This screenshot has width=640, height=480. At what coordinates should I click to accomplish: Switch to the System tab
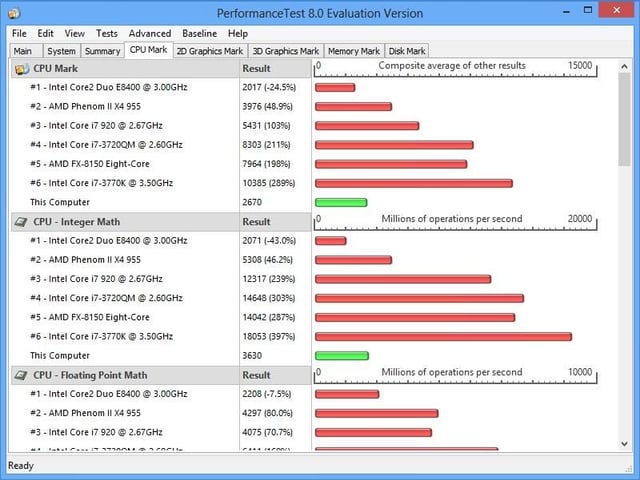click(61, 51)
